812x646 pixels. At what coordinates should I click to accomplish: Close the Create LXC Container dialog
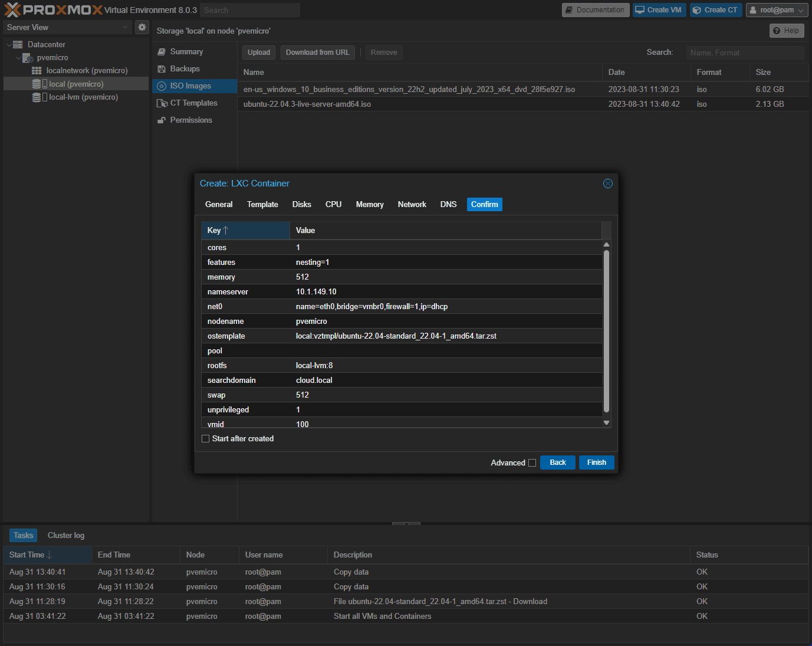(608, 183)
